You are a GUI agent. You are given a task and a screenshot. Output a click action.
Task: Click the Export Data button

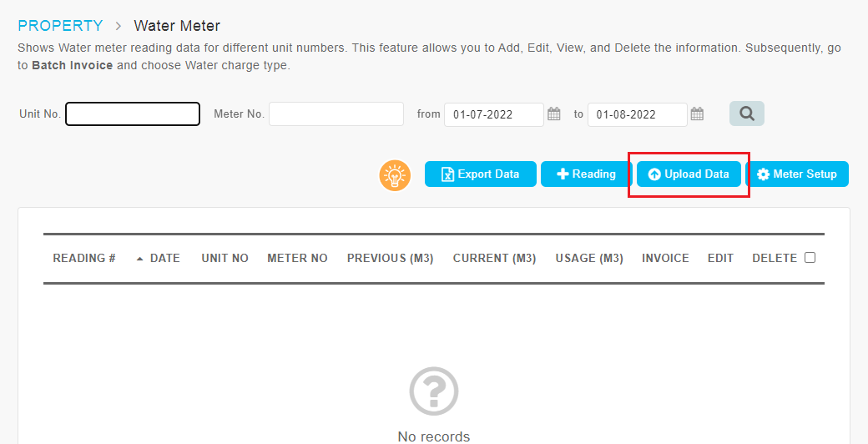click(x=481, y=174)
